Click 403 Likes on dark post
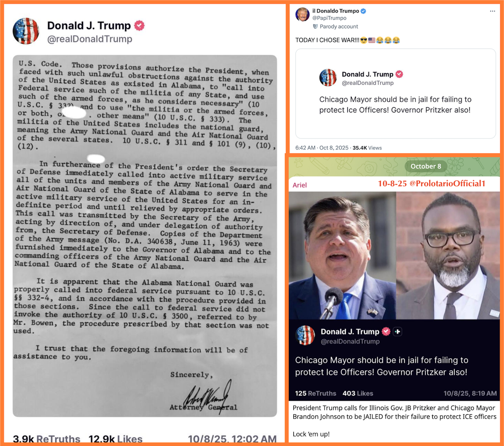504x446 pixels. point(358,393)
